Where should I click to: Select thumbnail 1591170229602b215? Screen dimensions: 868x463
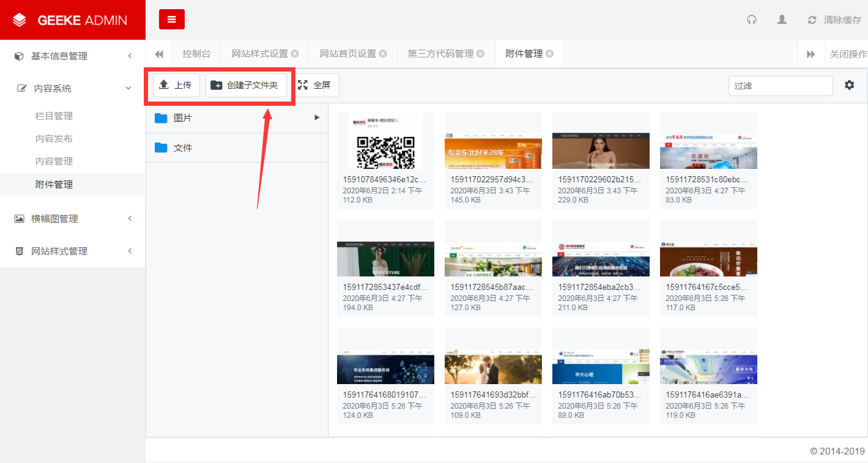(601, 160)
